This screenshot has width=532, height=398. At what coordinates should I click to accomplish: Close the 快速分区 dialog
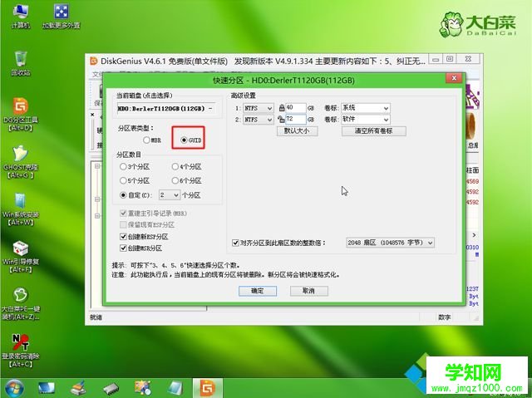tap(455, 79)
